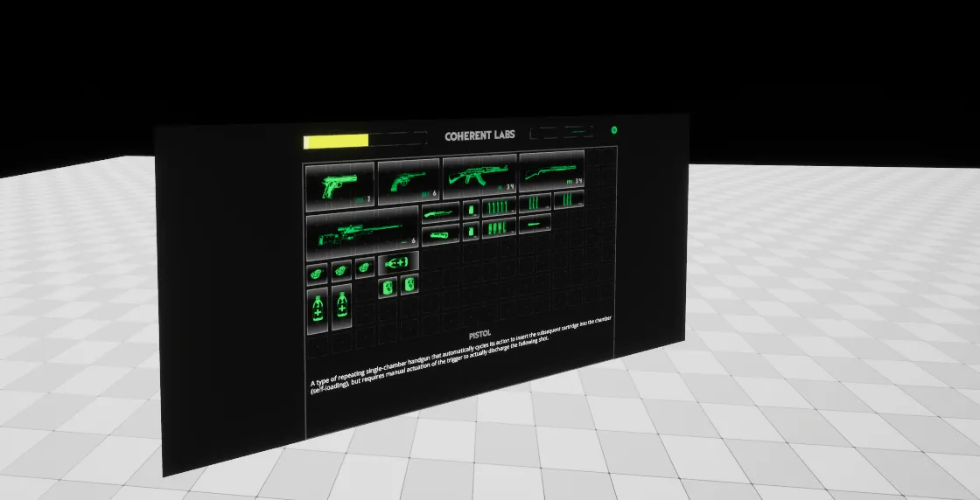Viewport: 980px width, 500px height.
Task: Select the row of five bullets
Action: click(x=497, y=208)
